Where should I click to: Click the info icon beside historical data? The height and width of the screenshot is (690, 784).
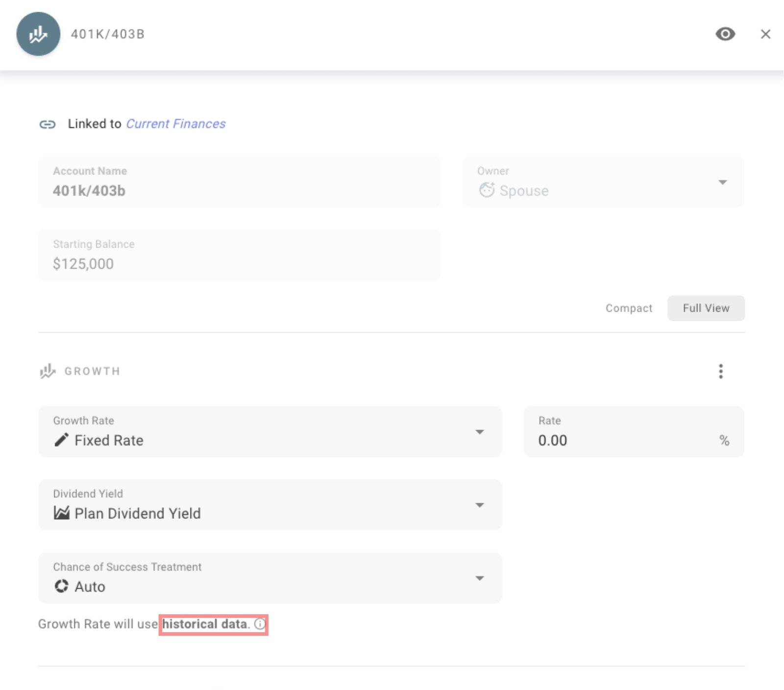[260, 624]
